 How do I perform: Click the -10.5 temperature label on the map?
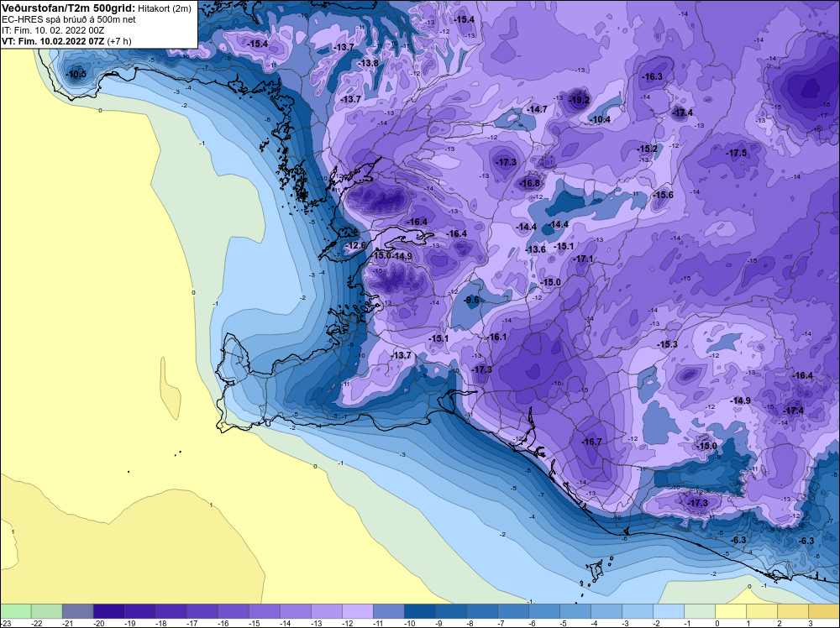click(x=76, y=74)
